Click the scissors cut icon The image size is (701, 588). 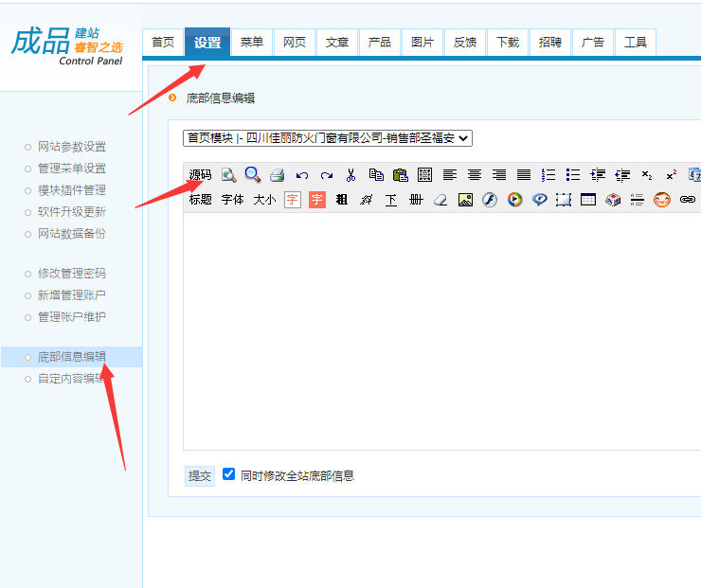coord(350,175)
